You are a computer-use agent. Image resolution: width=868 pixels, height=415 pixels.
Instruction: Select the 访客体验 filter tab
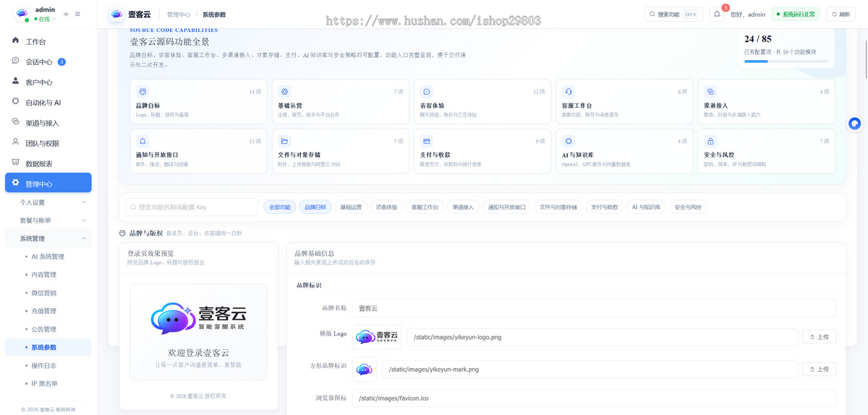point(386,208)
